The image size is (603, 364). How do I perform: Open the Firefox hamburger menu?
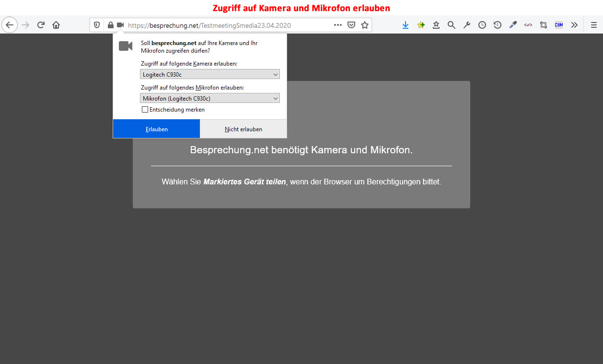point(594,25)
